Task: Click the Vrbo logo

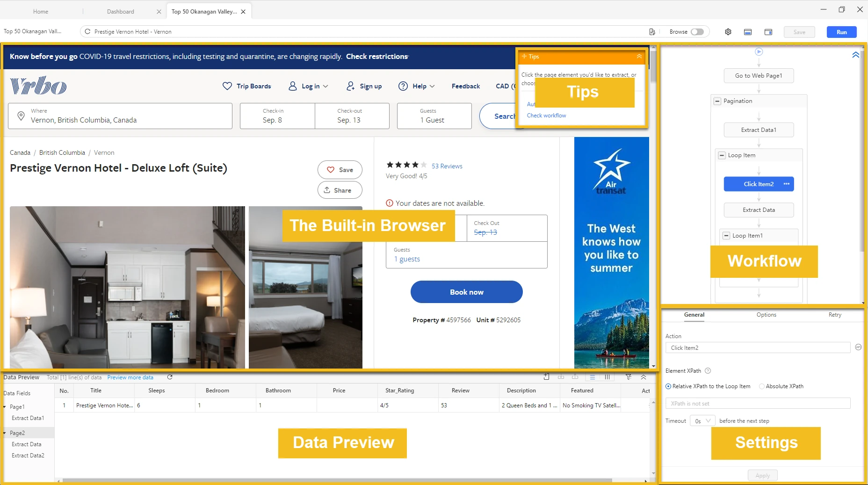Action: (38, 86)
